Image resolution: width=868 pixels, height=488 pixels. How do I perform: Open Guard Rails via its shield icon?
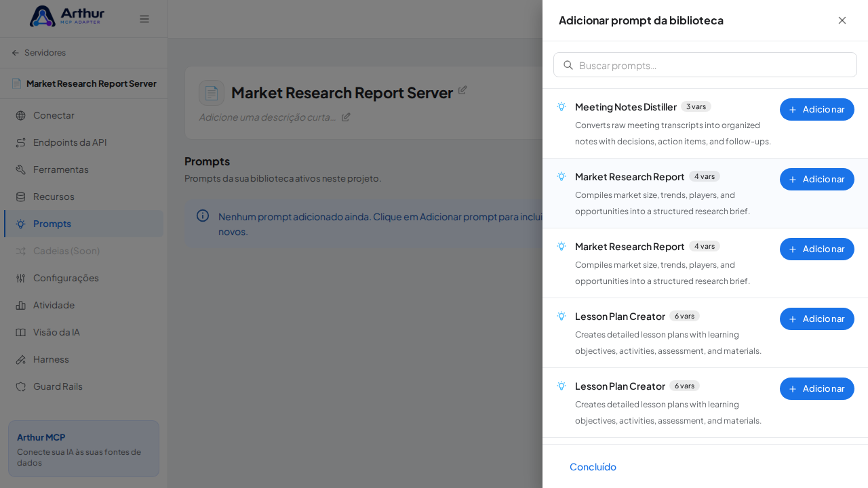click(x=20, y=386)
